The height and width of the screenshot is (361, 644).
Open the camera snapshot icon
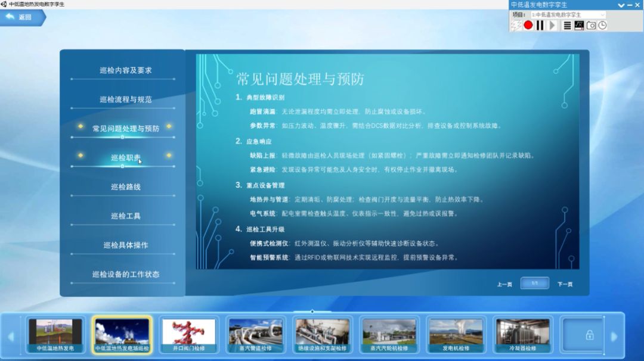[x=591, y=25]
